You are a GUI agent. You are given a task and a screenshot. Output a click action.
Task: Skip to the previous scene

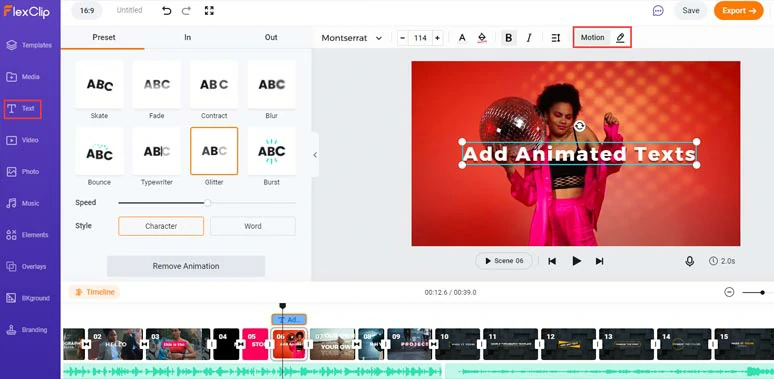tap(552, 261)
